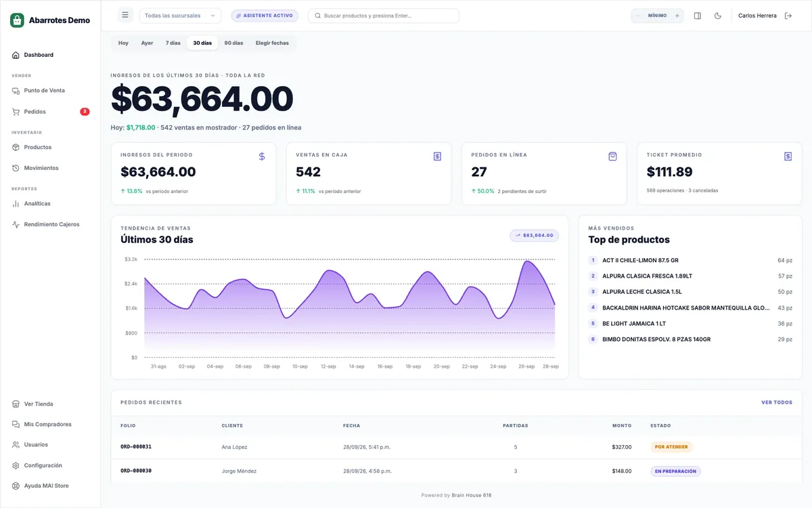This screenshot has height=508, width=812.
Task: Click the logout arrow icon
Action: (788, 16)
